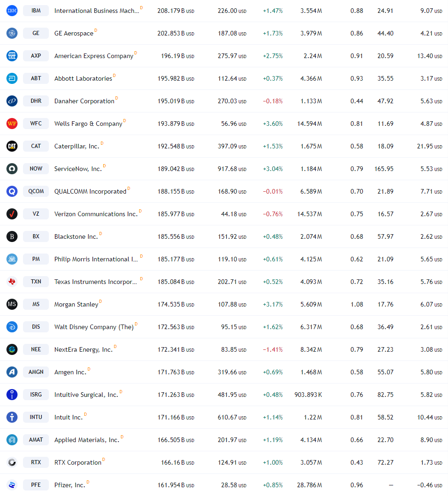Click EPS value 21.95 USD
The width and height of the screenshot is (448, 496).
[430, 146]
